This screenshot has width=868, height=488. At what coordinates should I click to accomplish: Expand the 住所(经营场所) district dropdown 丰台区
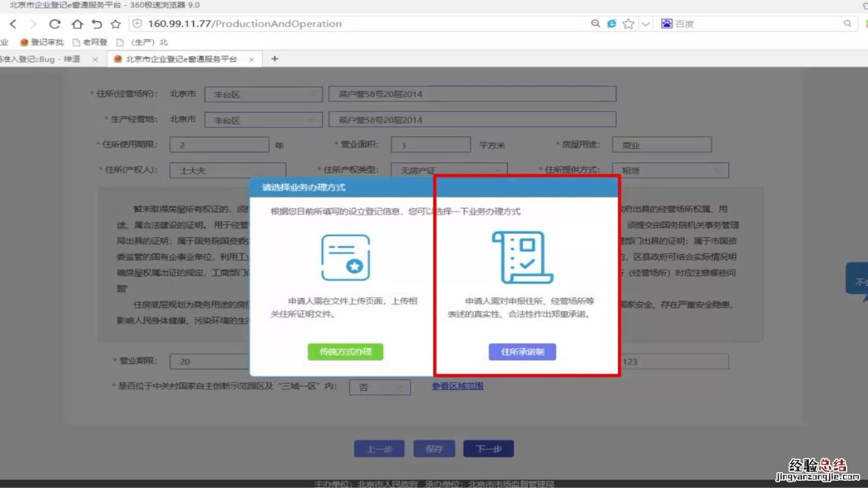(x=263, y=95)
